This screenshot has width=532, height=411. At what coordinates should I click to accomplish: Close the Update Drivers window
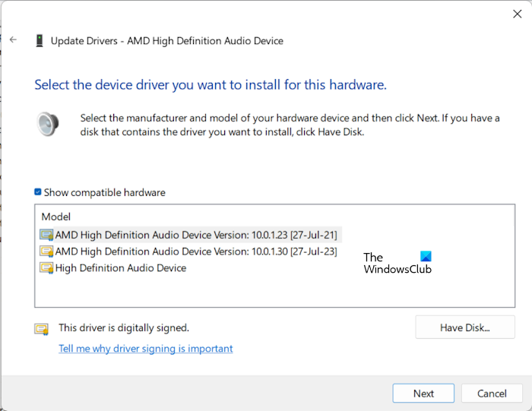click(518, 13)
